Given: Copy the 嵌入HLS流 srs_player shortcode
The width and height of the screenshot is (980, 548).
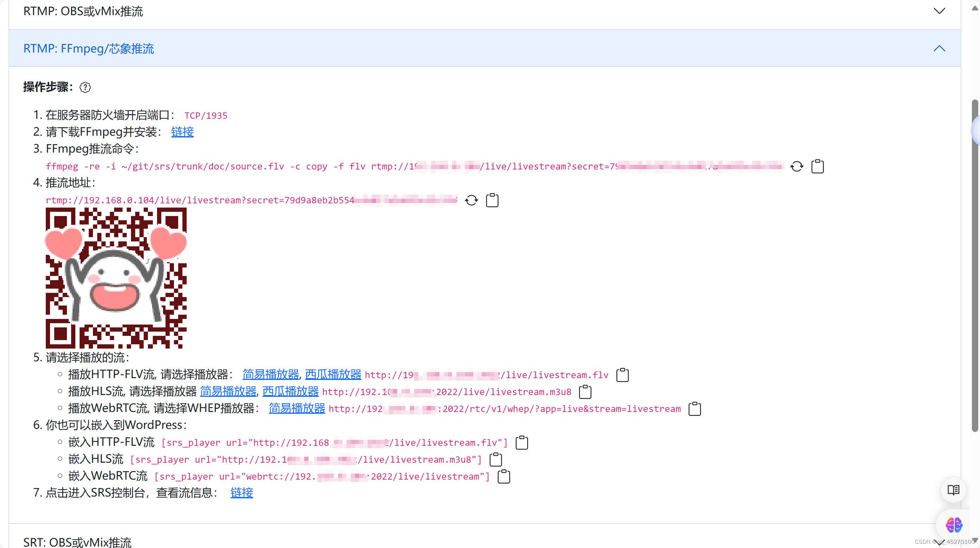Looking at the screenshot, I should pyautogui.click(x=495, y=459).
